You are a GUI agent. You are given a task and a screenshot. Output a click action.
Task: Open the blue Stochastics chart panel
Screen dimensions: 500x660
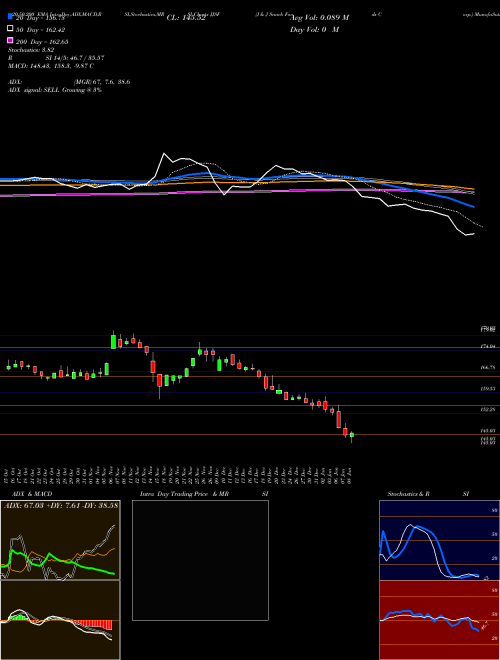[x=439, y=540]
